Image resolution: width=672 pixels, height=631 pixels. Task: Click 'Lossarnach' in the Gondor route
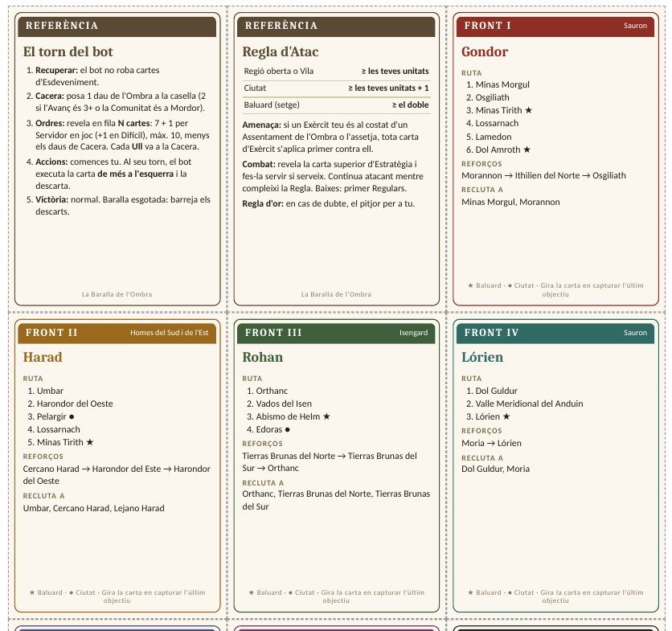tap(497, 123)
